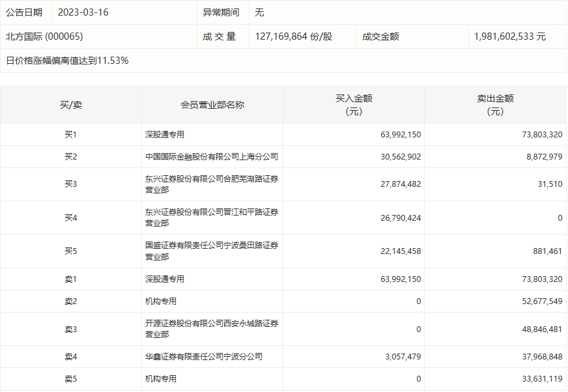
Task: Select sell amount 48,846,481
Action: (x=542, y=329)
